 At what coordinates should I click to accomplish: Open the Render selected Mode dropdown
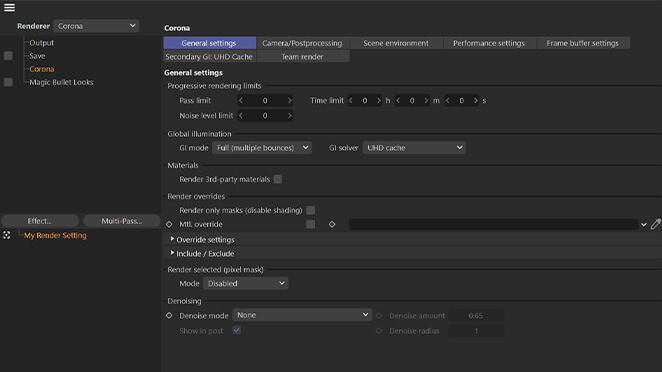(246, 283)
